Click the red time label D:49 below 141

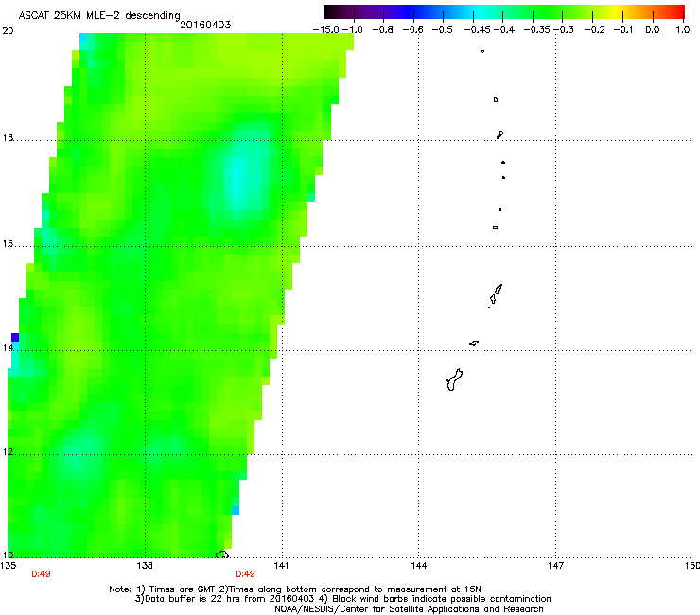tap(245, 574)
